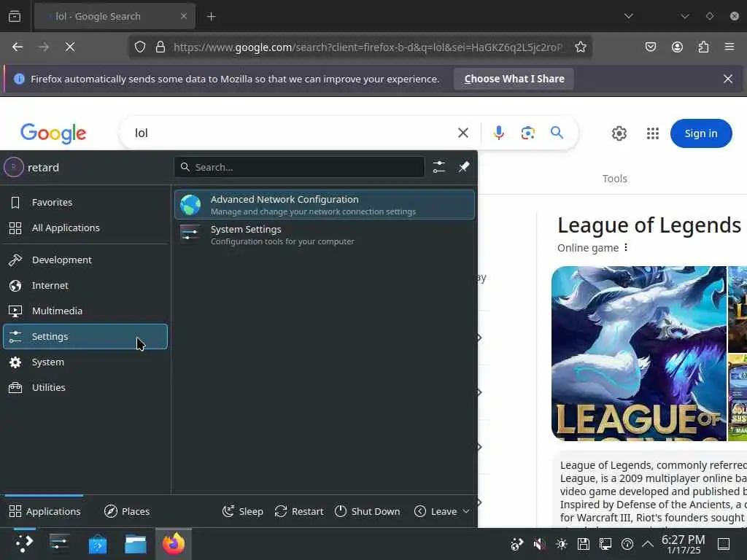Select Multimedia category
The height and width of the screenshot is (560, 747).
85,311
